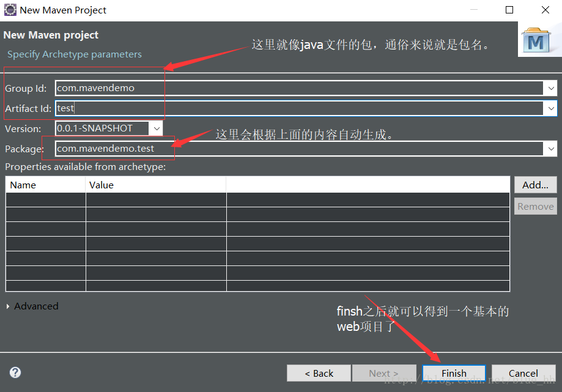Click the Remove button
This screenshot has width=562, height=392.
point(536,206)
